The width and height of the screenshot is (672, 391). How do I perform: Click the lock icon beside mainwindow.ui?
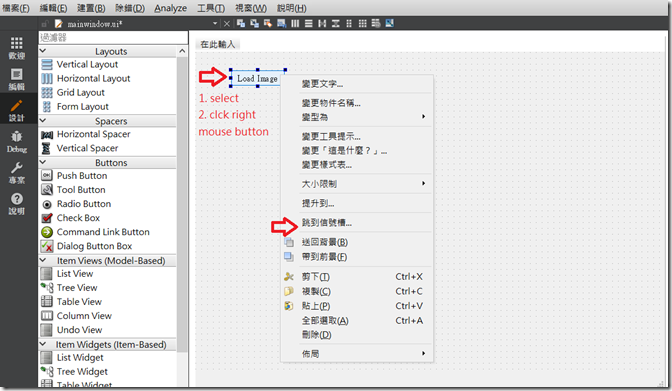[x=45, y=24]
